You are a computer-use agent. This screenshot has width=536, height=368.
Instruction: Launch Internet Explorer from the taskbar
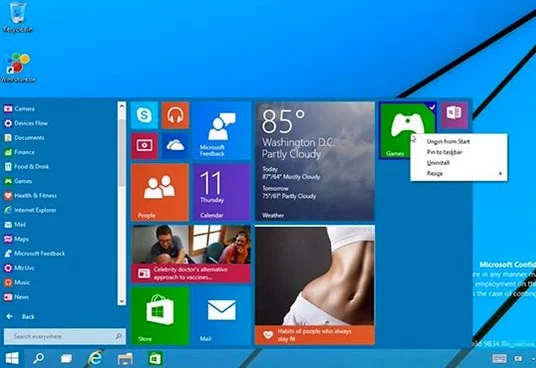[95, 358]
